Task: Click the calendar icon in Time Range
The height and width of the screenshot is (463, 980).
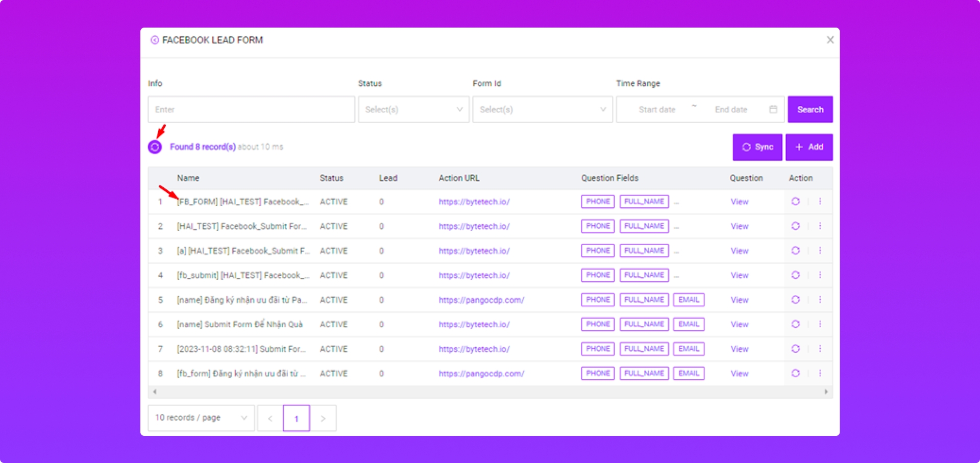Action: (773, 109)
